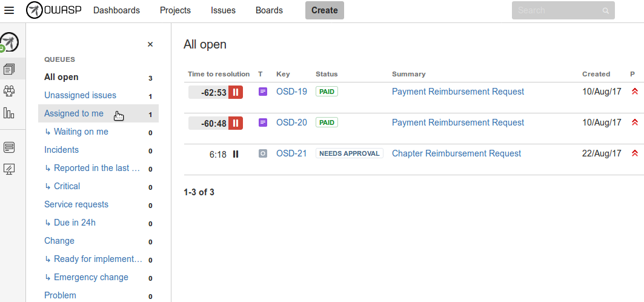Image resolution: width=644 pixels, height=302 pixels.
Task: Click the project avatar in sidebar
Action: (10, 42)
